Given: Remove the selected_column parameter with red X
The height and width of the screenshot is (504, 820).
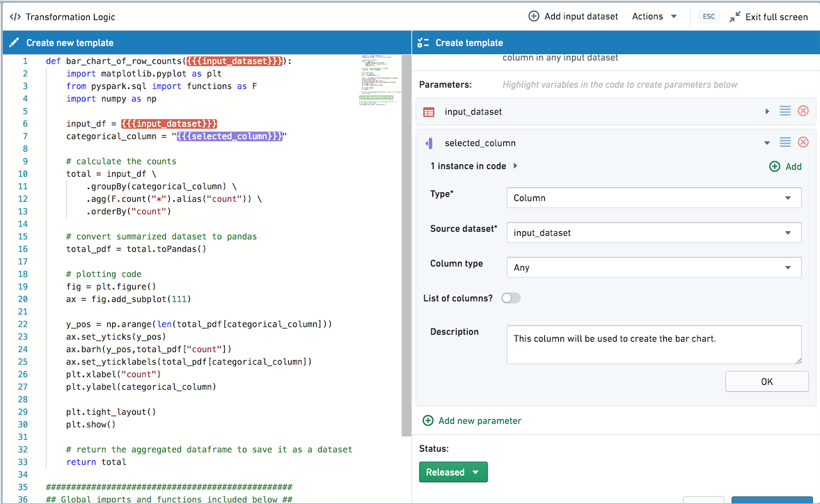Looking at the screenshot, I should (x=803, y=142).
